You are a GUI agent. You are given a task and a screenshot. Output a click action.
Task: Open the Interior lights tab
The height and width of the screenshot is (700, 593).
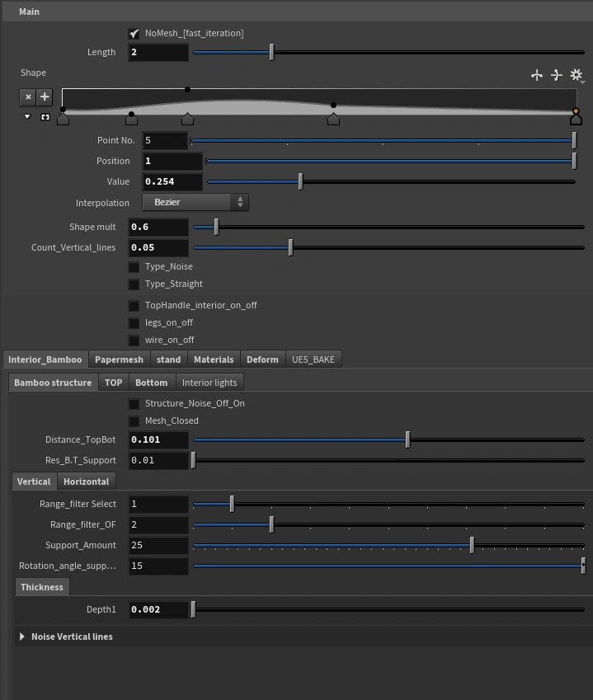click(209, 383)
